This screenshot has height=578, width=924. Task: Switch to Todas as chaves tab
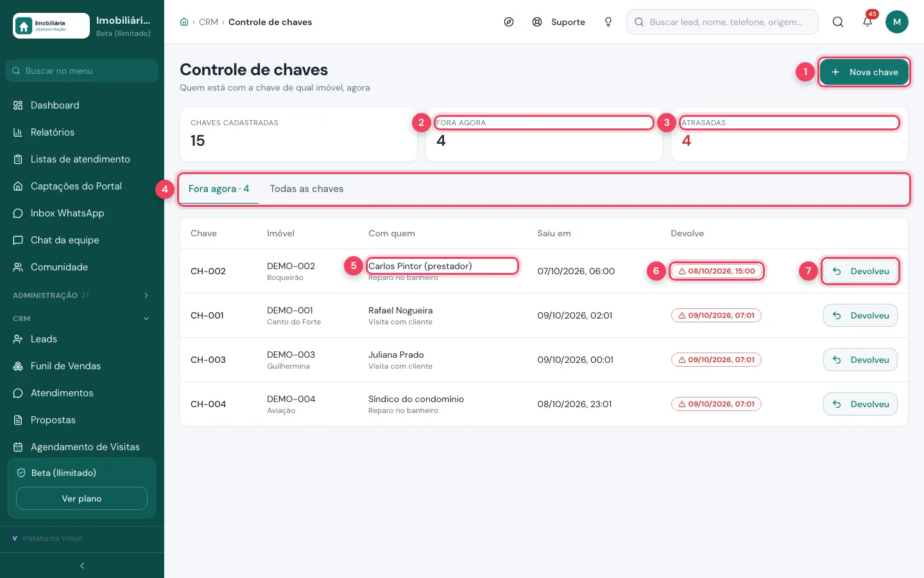pos(307,189)
